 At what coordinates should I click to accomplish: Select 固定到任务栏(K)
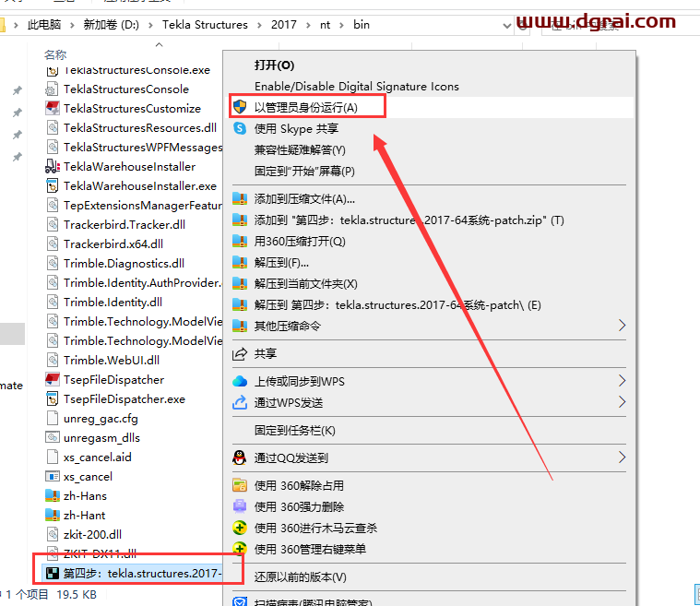(x=294, y=431)
